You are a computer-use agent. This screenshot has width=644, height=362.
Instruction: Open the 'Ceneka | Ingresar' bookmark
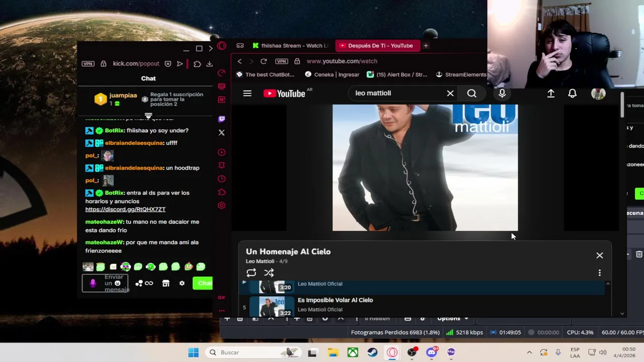coord(332,74)
